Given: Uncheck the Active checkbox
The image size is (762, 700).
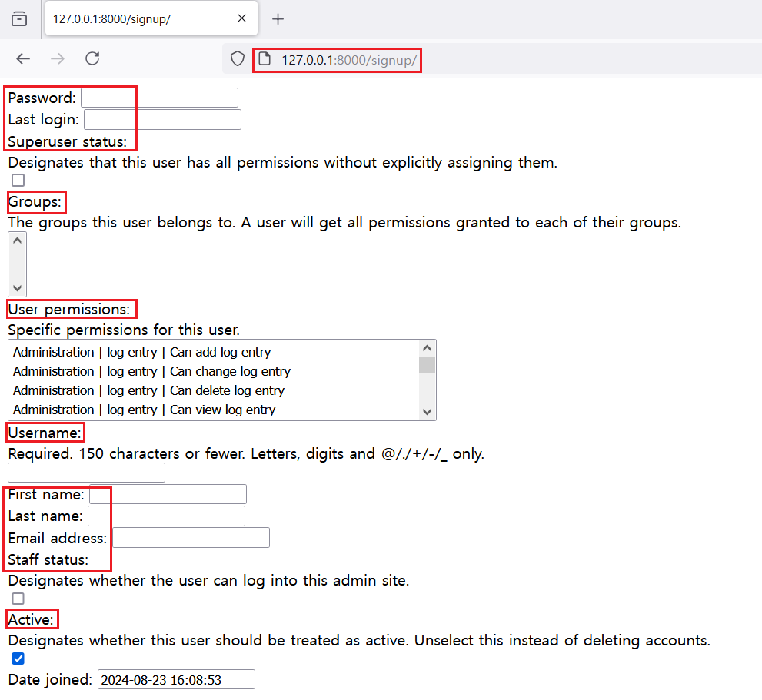Looking at the screenshot, I should (18, 659).
